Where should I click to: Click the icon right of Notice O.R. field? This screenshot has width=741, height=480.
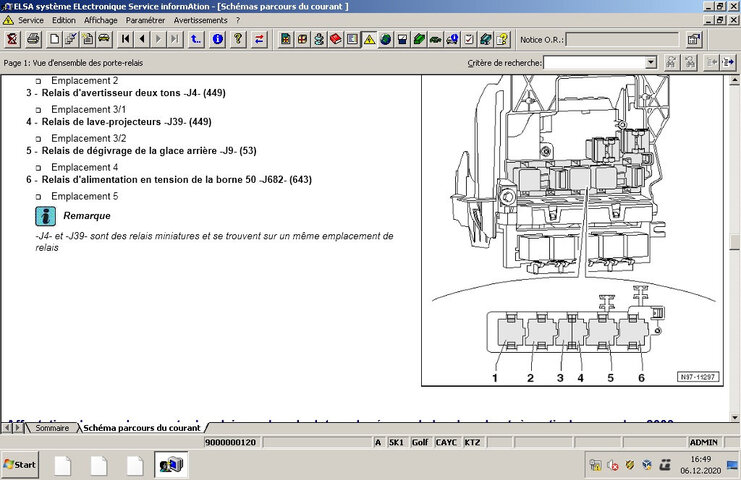pyautogui.click(x=694, y=39)
